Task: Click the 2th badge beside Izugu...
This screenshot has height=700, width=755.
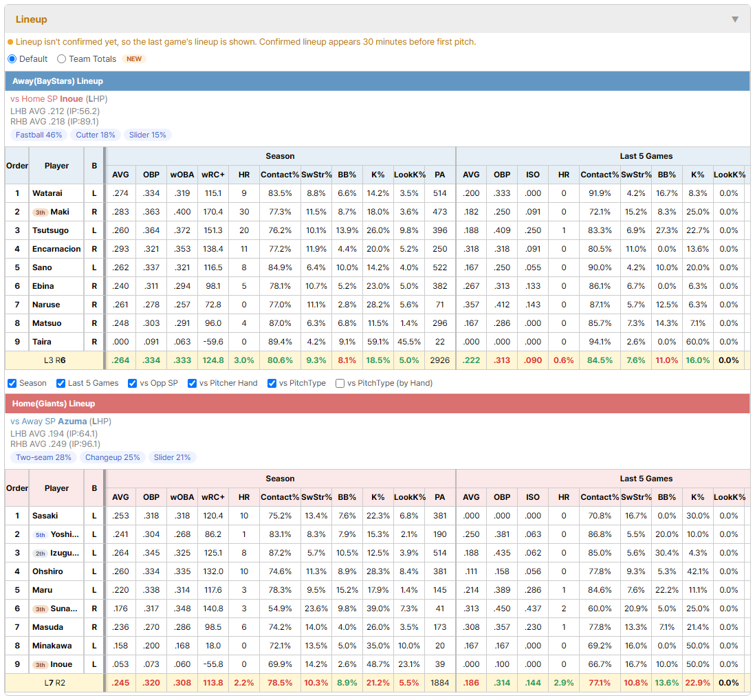Action: pos(41,554)
